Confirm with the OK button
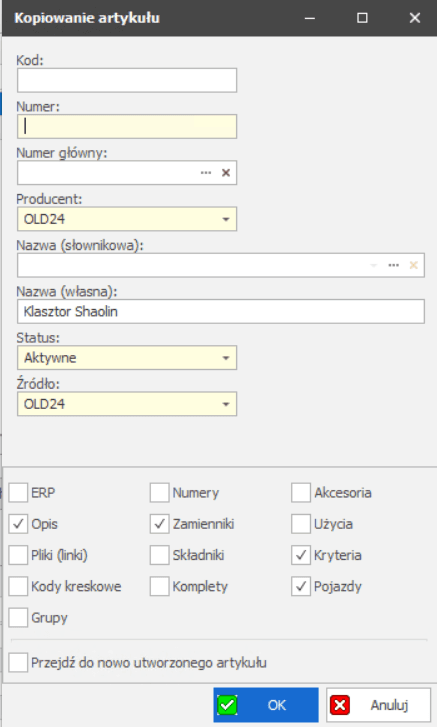The image size is (437, 727). [266, 705]
